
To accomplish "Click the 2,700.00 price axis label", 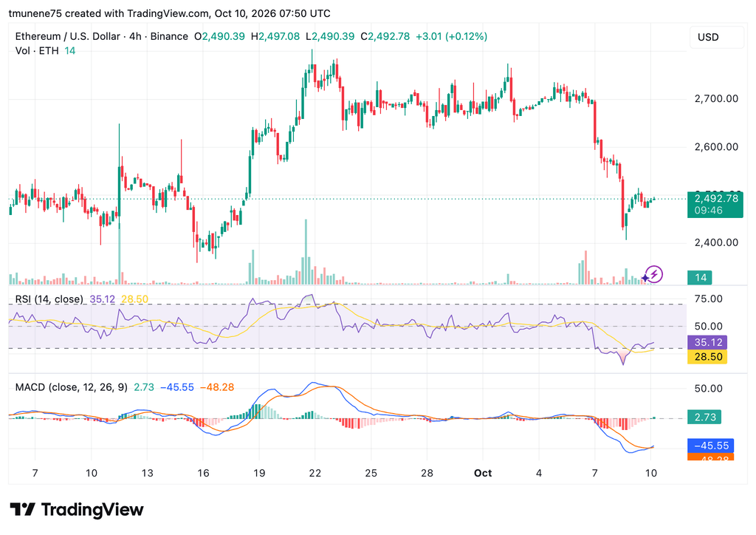I will (716, 99).
